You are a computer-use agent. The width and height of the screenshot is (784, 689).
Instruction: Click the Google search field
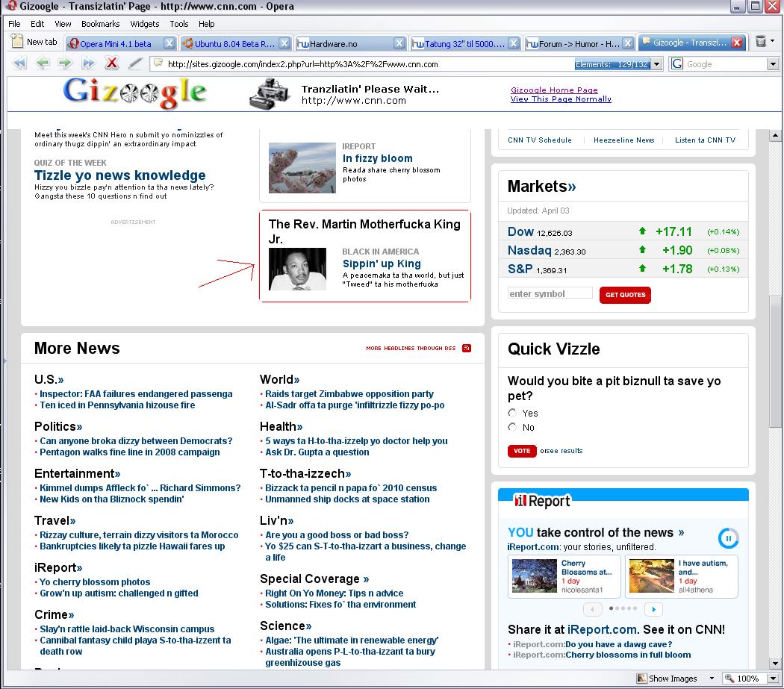726,64
